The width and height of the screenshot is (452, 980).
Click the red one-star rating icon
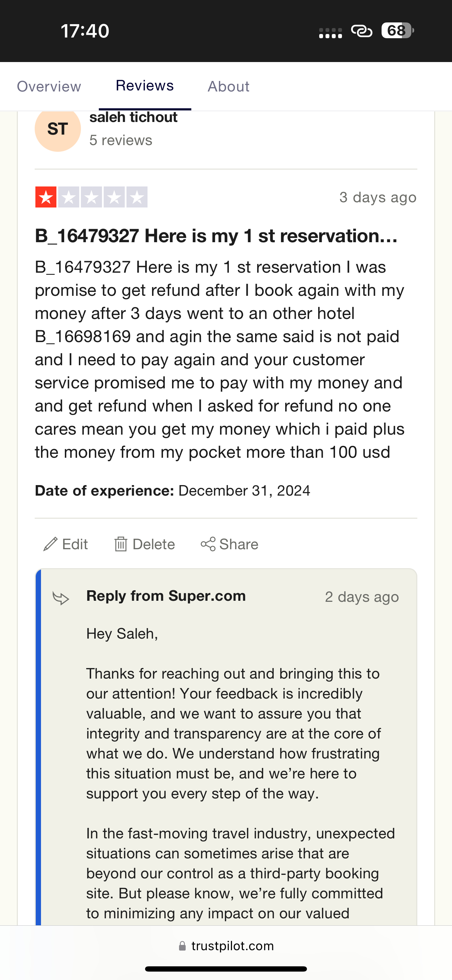click(x=46, y=197)
